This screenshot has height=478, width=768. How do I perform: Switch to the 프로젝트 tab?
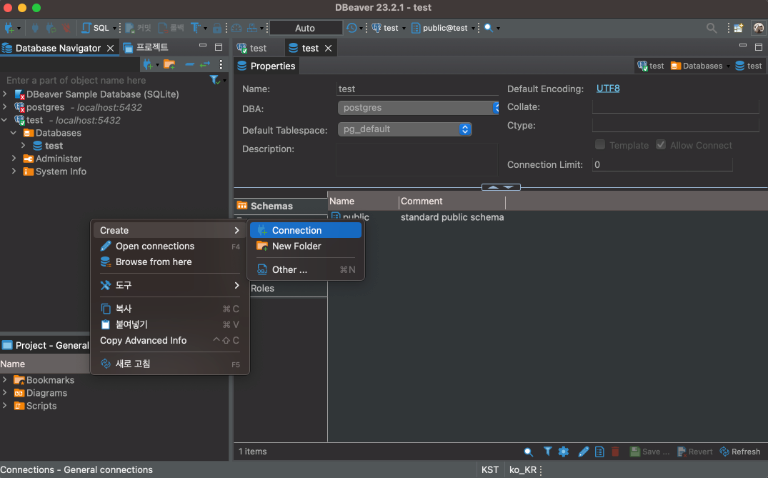click(x=146, y=48)
